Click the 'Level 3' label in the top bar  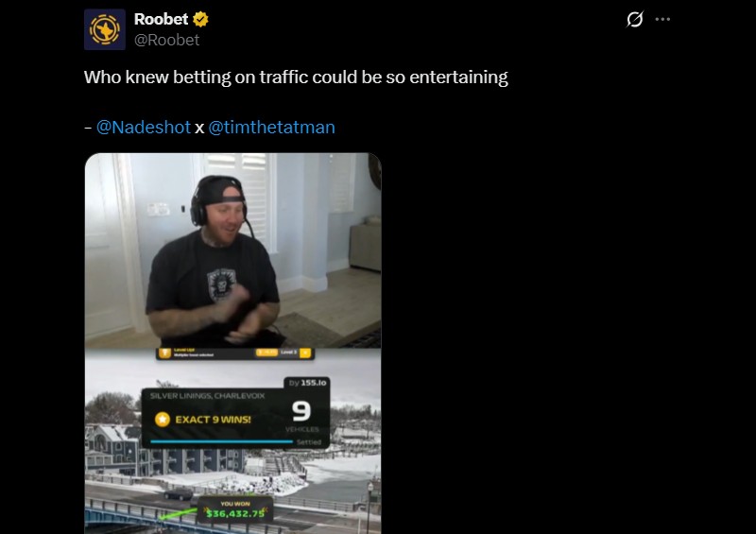click(288, 353)
